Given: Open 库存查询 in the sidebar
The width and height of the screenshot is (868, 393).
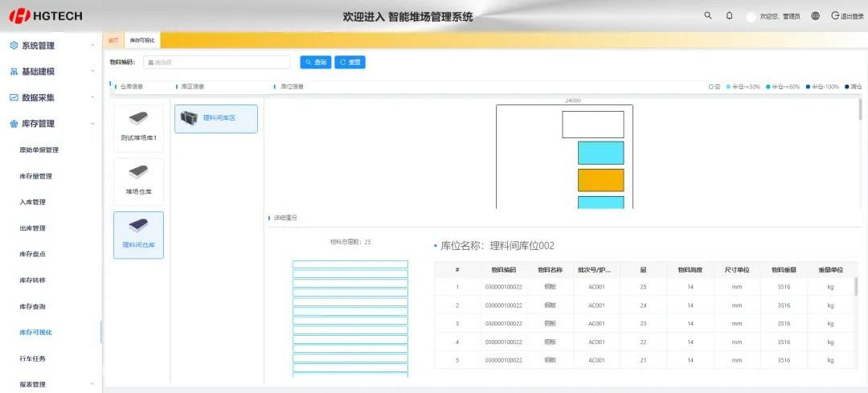Looking at the screenshot, I should click(33, 306).
